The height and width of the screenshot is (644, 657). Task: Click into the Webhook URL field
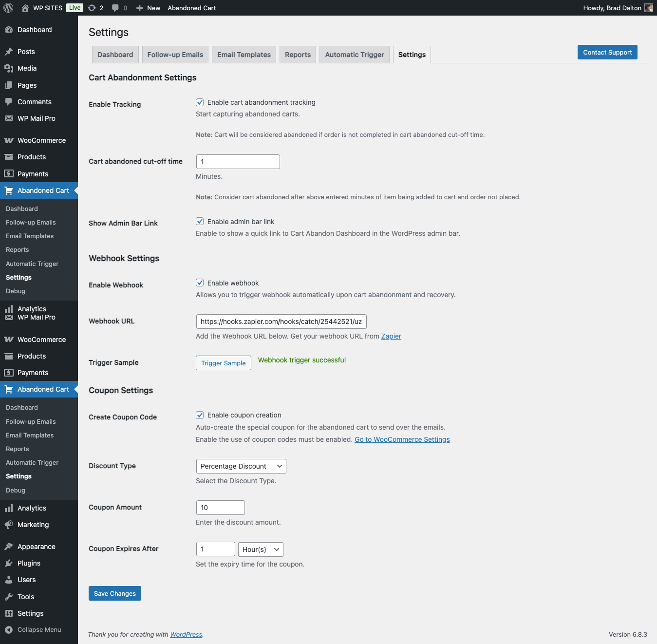[x=281, y=322]
